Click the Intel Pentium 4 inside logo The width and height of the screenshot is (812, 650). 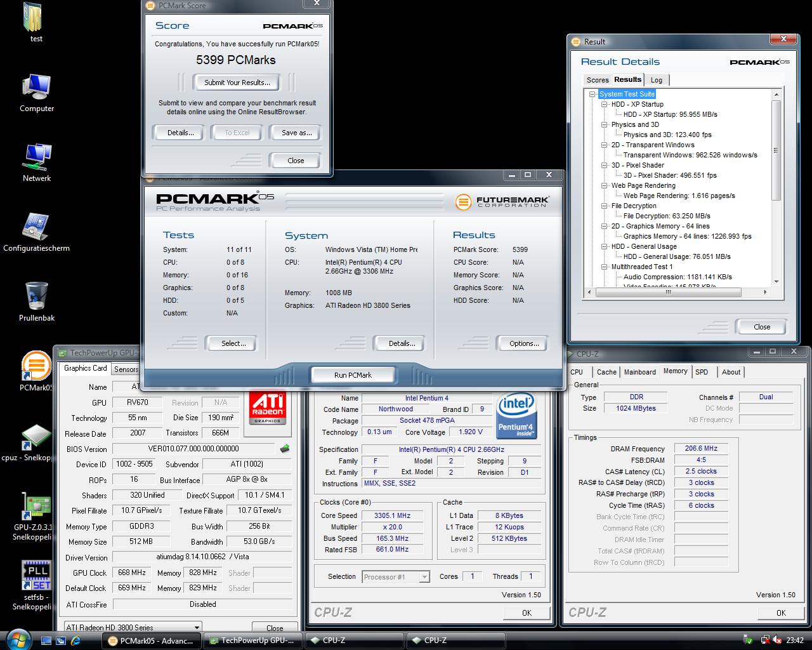click(516, 416)
